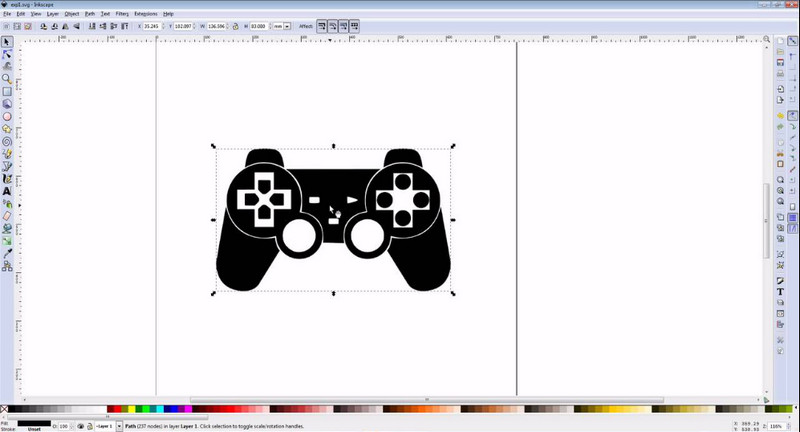
Task: Select the Eraser tool
Action: [x=7, y=216]
